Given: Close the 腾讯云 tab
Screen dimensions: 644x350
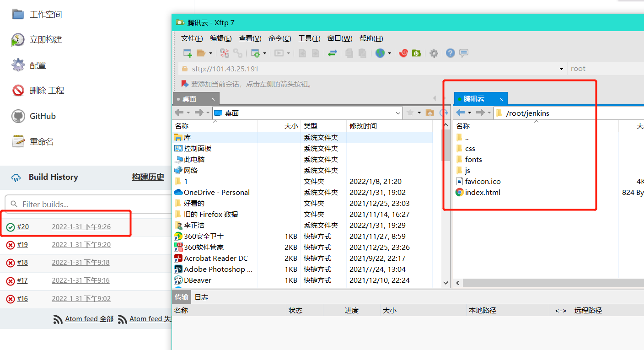Looking at the screenshot, I should click(501, 99).
